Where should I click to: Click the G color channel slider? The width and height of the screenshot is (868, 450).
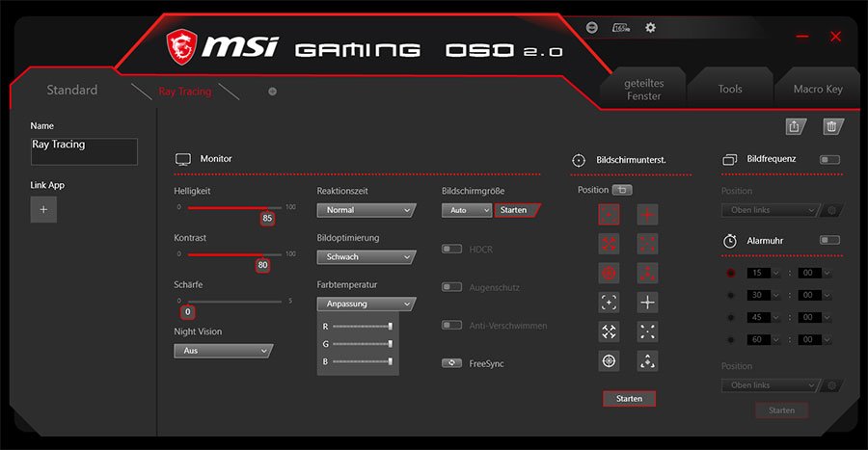363,344
